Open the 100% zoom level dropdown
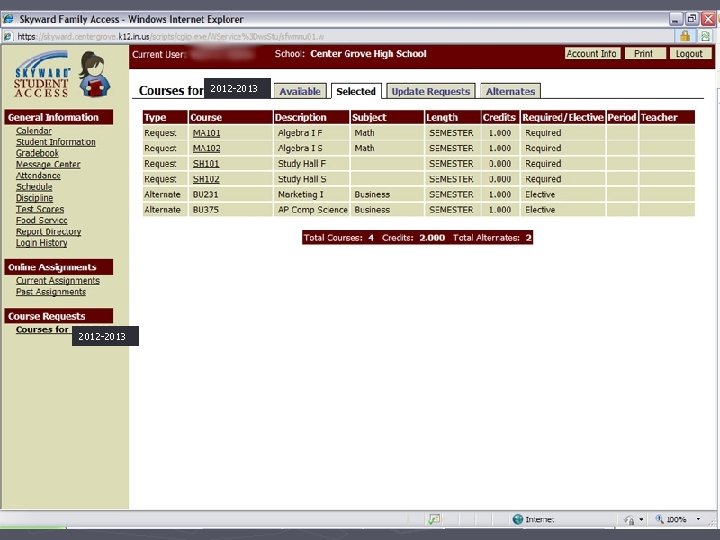 coord(698,519)
